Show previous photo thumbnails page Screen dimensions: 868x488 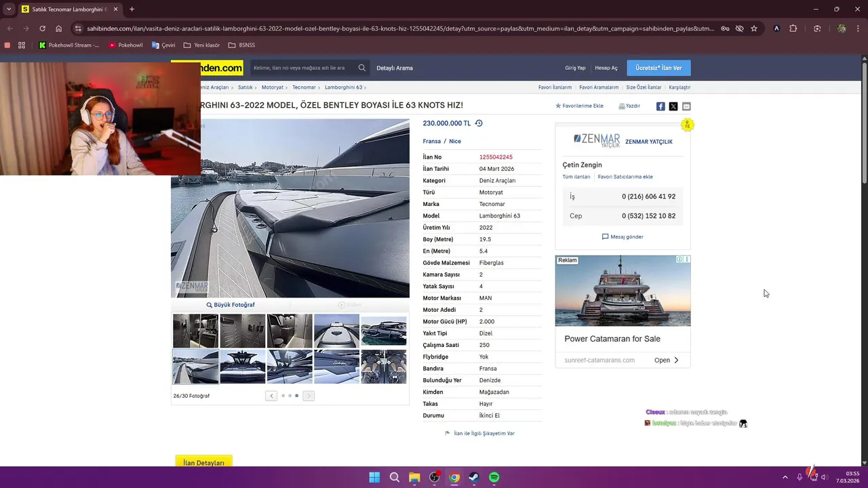point(271,396)
